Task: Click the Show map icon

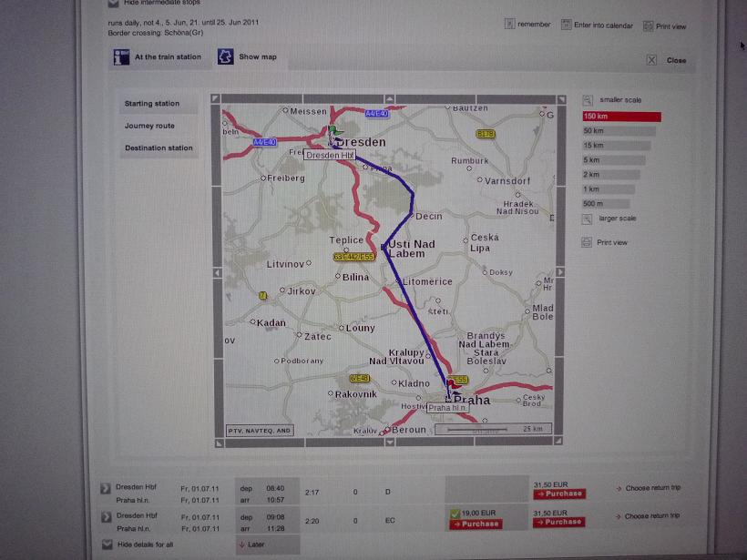Action: tap(225, 56)
